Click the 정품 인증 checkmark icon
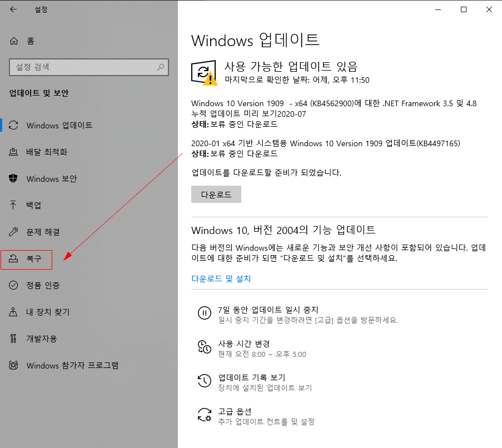This screenshot has height=448, width=502. tap(13, 285)
